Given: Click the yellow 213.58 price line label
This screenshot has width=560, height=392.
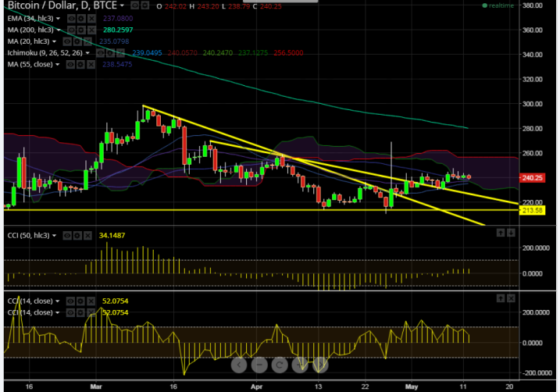Looking at the screenshot, I should (532, 210).
